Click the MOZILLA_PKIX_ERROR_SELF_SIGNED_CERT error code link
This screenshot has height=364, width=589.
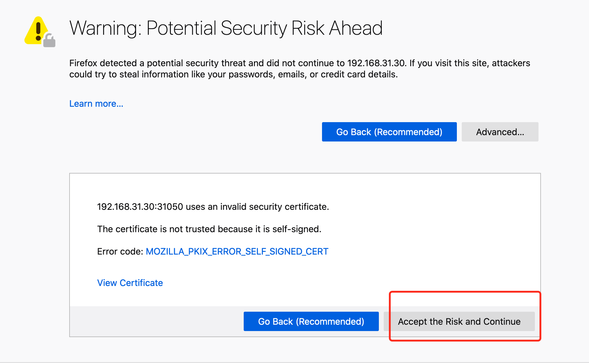(237, 251)
